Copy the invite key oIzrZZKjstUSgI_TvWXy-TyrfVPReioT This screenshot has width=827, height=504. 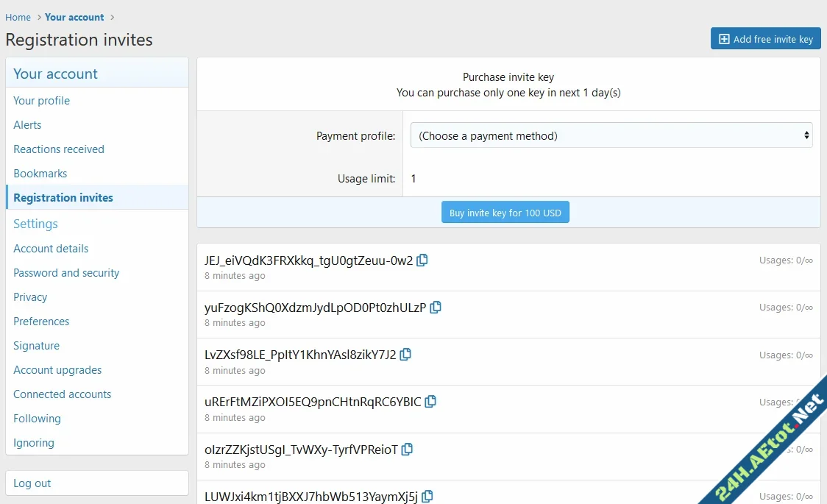(407, 448)
